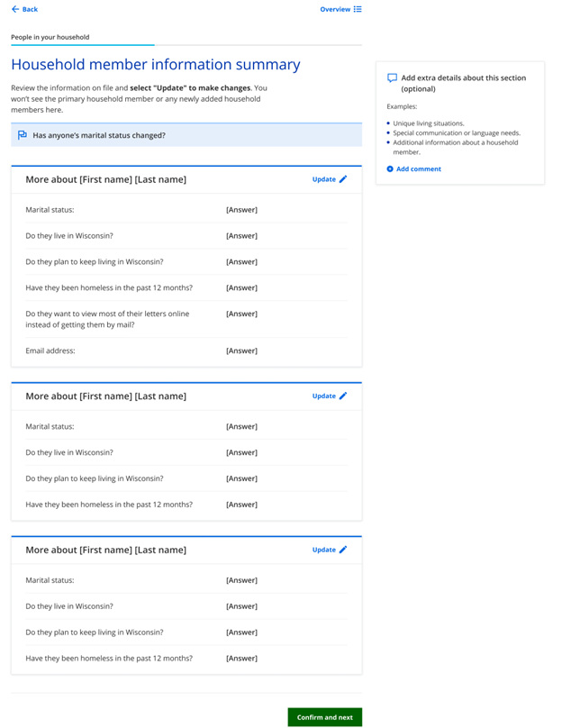Click the People in your household progress bar
Viewport: 562px width, 728px height.
[x=83, y=44]
